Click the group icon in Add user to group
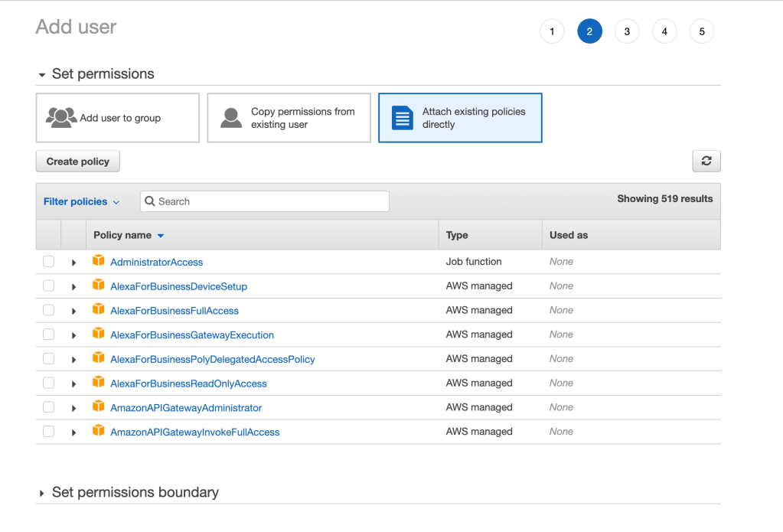This screenshot has width=783, height=532. [60, 117]
